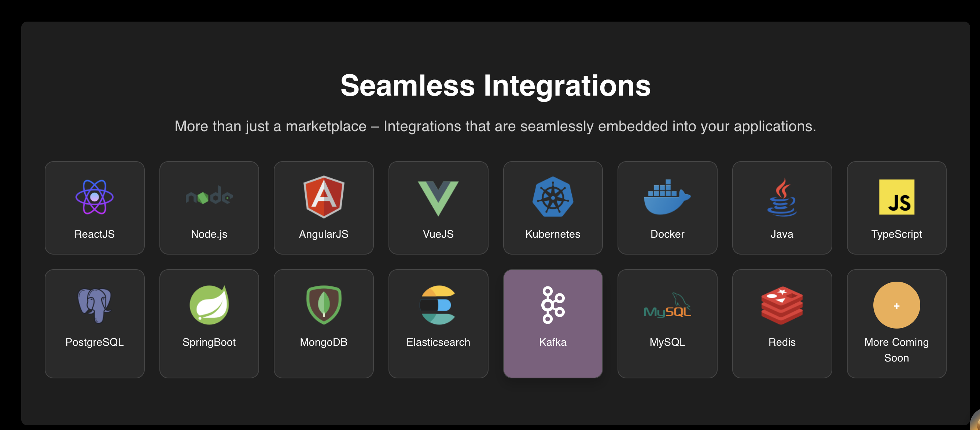980x430 pixels.
Task: Click the ReactJS atom logo
Action: pos(94,197)
